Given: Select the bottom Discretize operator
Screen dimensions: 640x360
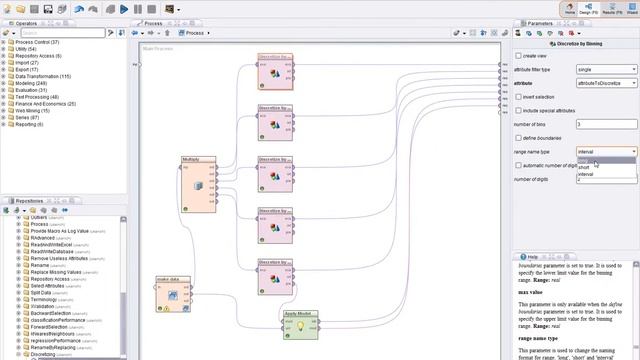Looking at the screenshot, I should click(275, 277).
